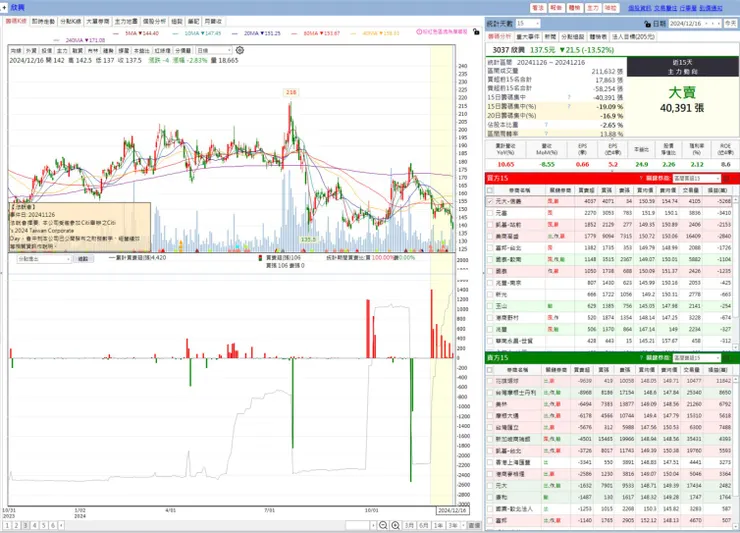Click 外資 indicator toolbar button
The height and width of the screenshot is (533, 740).
(31, 51)
